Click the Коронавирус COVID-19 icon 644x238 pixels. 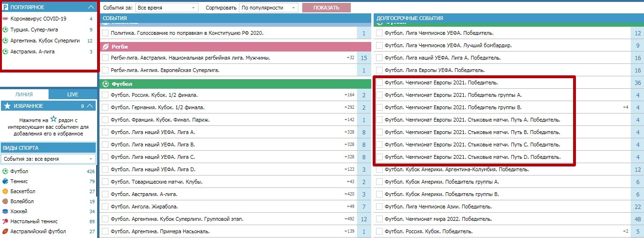(x=6, y=19)
